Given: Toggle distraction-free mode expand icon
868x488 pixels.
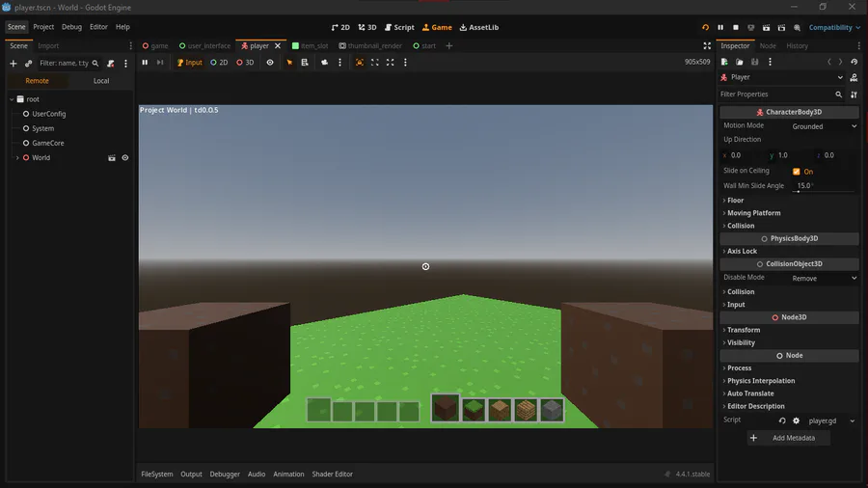Looking at the screenshot, I should click(707, 46).
